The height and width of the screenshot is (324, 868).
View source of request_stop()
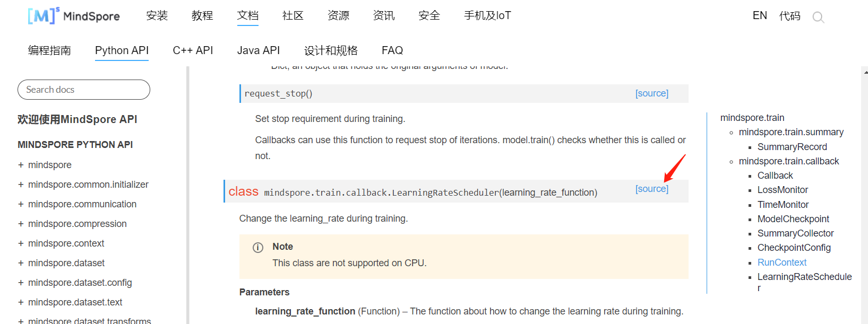(651, 93)
